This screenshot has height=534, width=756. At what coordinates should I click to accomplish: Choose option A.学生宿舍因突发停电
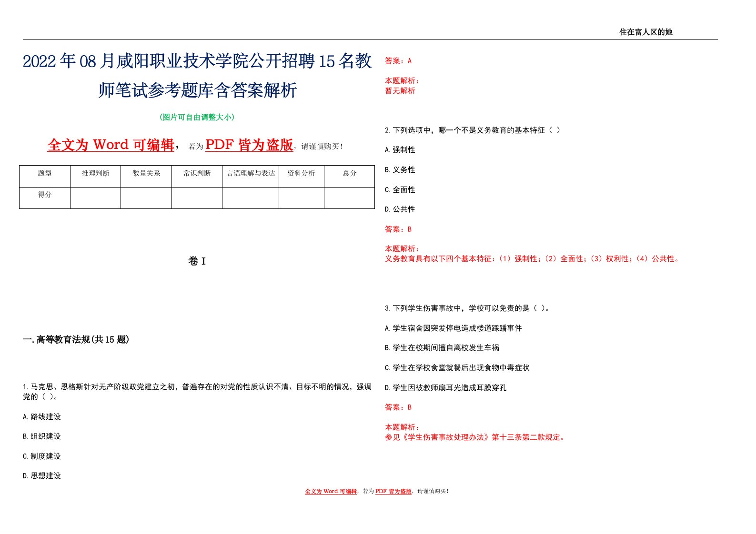point(454,328)
